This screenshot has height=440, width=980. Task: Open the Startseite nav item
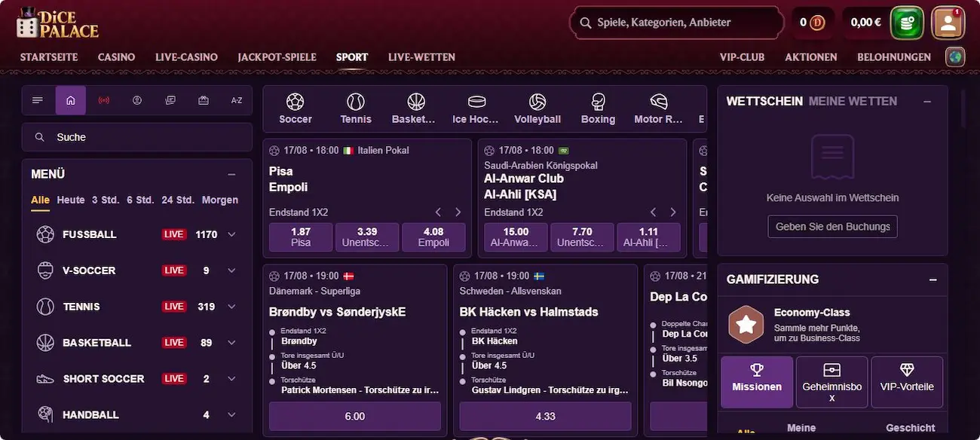click(x=49, y=57)
